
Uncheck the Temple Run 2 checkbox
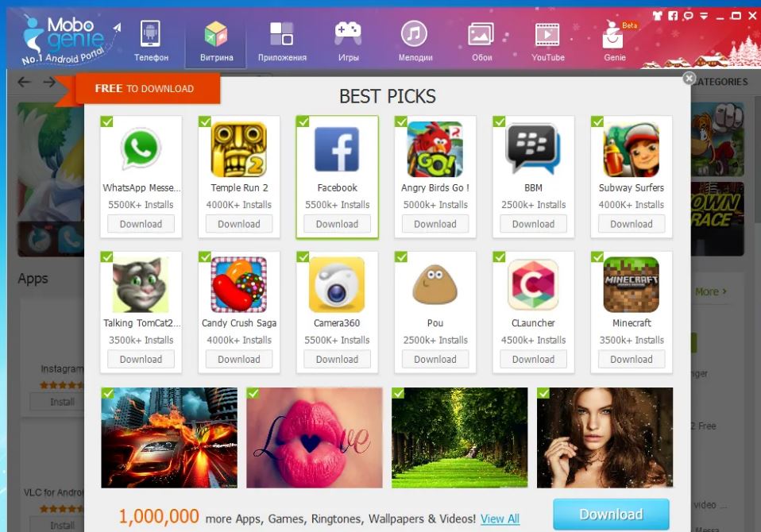(204, 121)
